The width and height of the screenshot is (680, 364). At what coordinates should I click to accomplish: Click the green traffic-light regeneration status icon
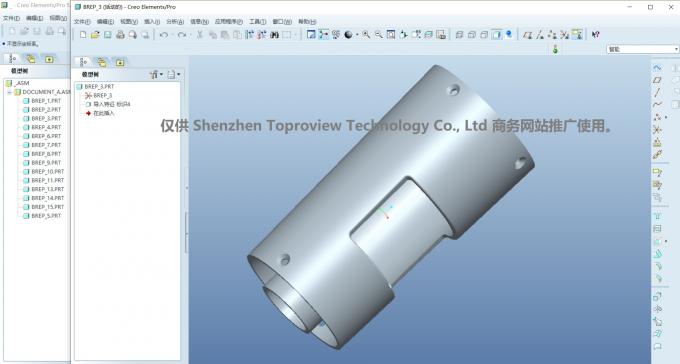[x=555, y=49]
